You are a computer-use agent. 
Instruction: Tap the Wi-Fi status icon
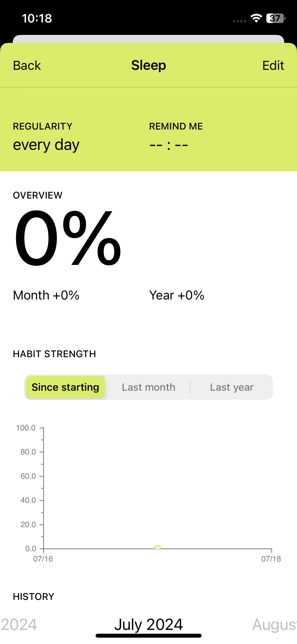click(256, 18)
